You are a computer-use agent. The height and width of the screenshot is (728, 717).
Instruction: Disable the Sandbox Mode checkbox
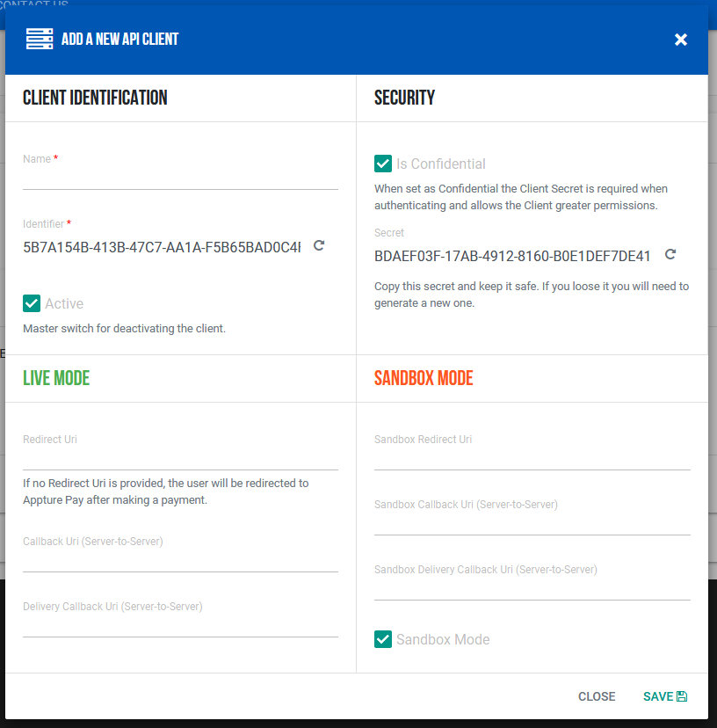pos(383,639)
